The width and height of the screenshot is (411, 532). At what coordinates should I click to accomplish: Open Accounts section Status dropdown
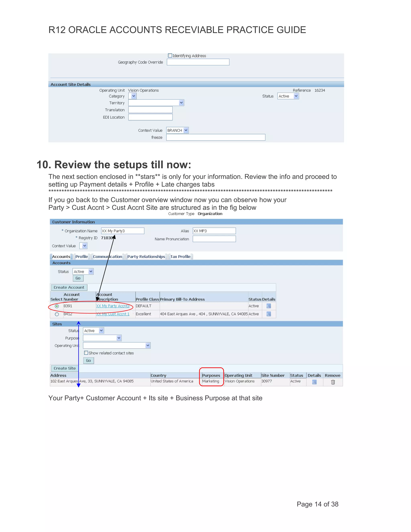pos(83,271)
